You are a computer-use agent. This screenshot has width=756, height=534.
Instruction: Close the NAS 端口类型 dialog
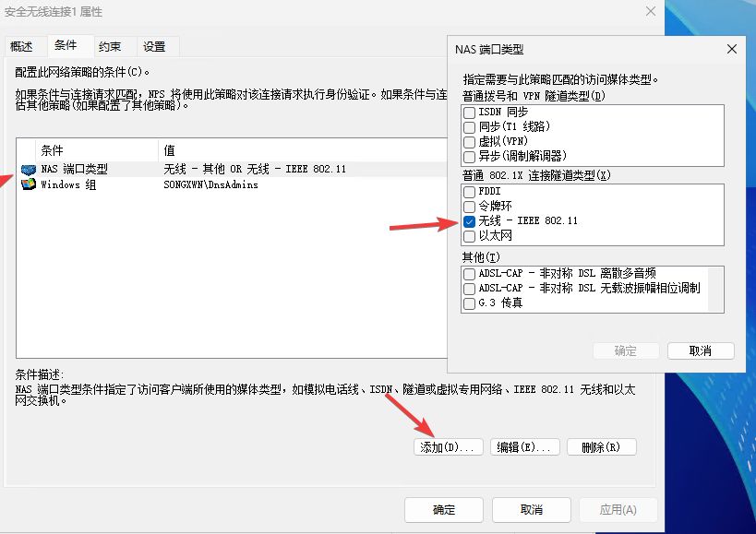click(x=732, y=49)
